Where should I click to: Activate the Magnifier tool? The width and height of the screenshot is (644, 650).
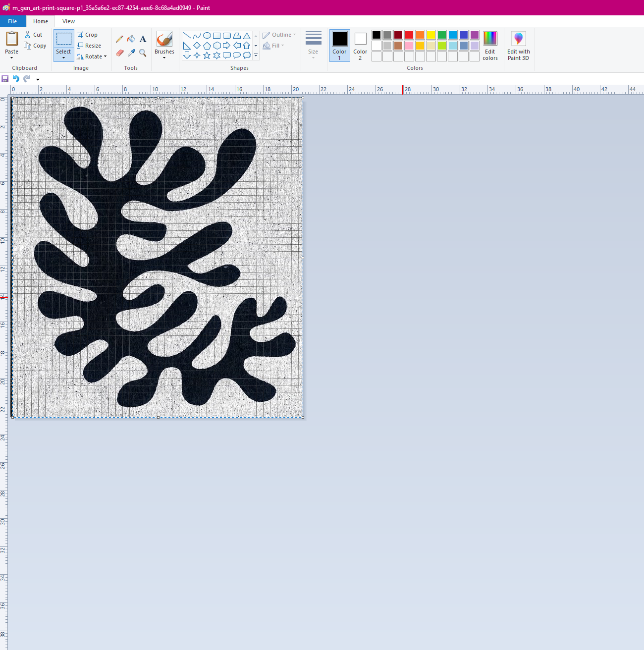(x=143, y=53)
